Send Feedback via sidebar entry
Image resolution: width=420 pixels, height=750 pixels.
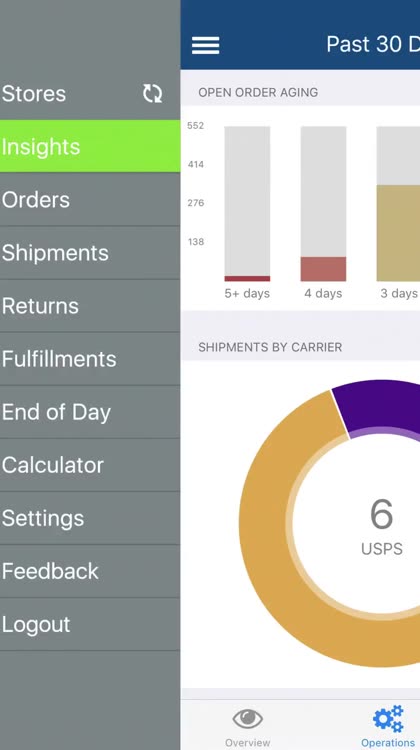click(90, 571)
